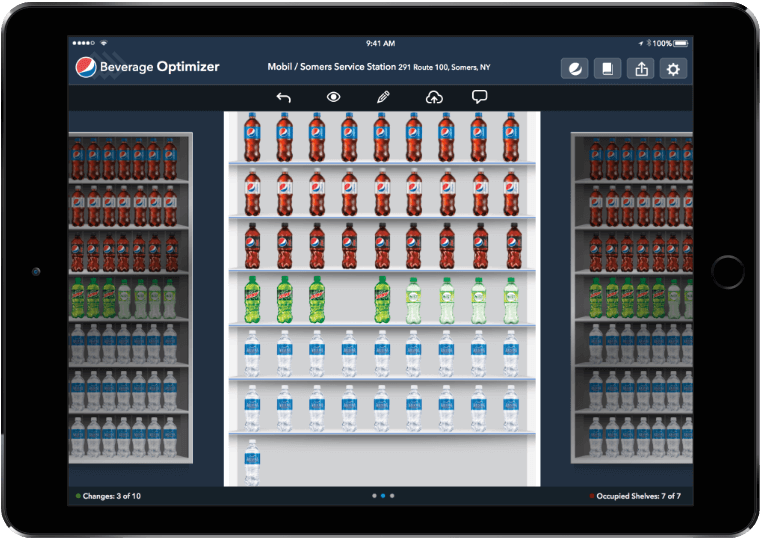763x539 pixels.
Task: Tap the Occupied Shelves: 7 of 7 status
Action: pos(640,495)
